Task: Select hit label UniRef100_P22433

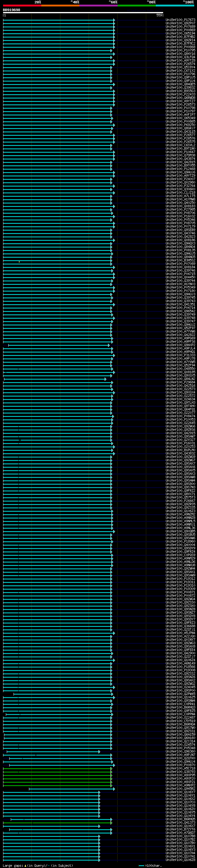Action: pos(180,94)
